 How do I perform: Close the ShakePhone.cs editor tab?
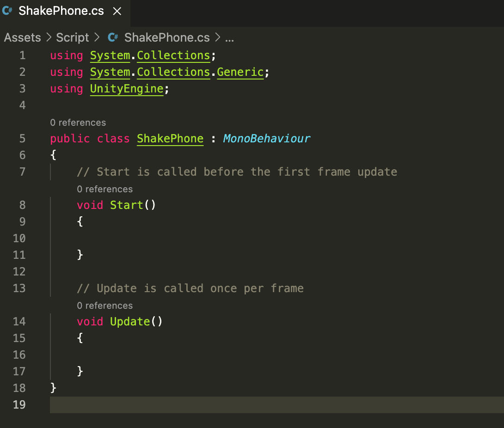tap(117, 11)
